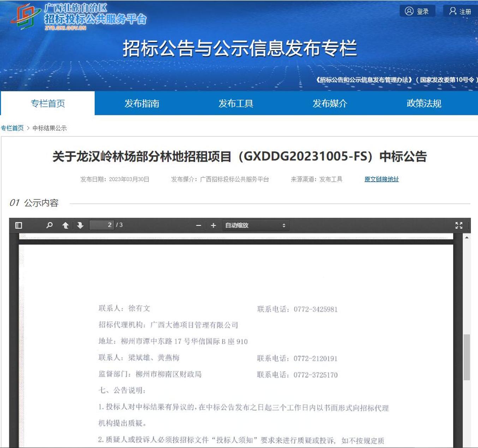Image resolution: width=478 pixels, height=448 pixels.
Task: Click the PDF vertical scrollbar thumb
Action: click(x=467, y=357)
